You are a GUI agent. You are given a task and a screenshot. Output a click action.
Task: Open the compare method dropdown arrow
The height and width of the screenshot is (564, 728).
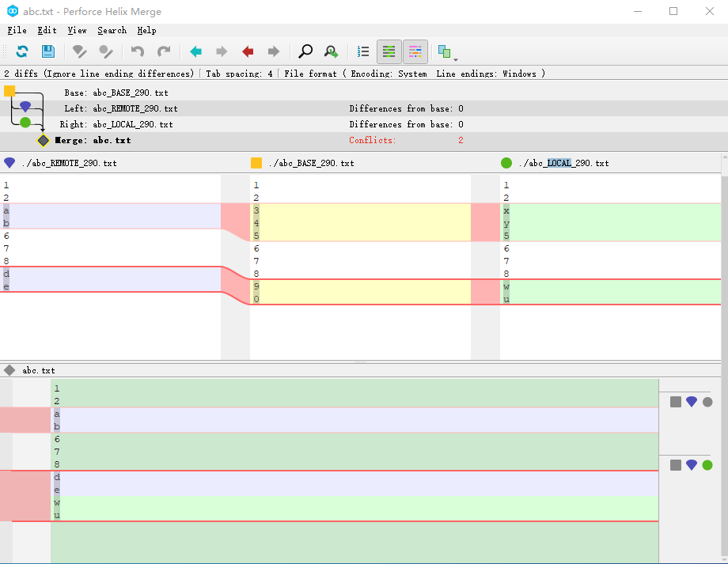pos(456,60)
